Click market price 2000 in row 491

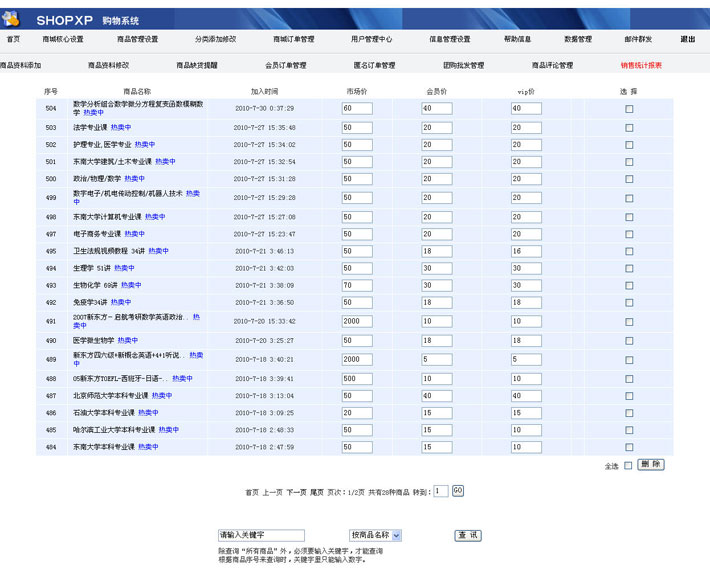click(x=357, y=321)
